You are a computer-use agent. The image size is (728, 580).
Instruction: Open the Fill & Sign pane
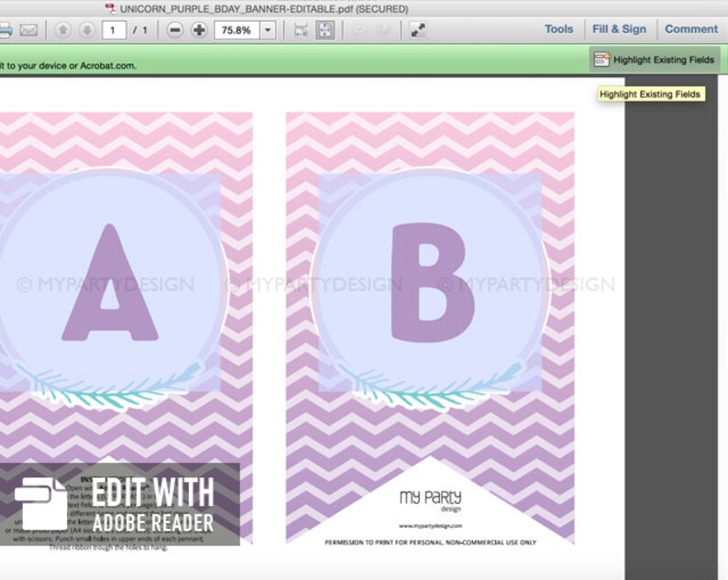pos(619,28)
